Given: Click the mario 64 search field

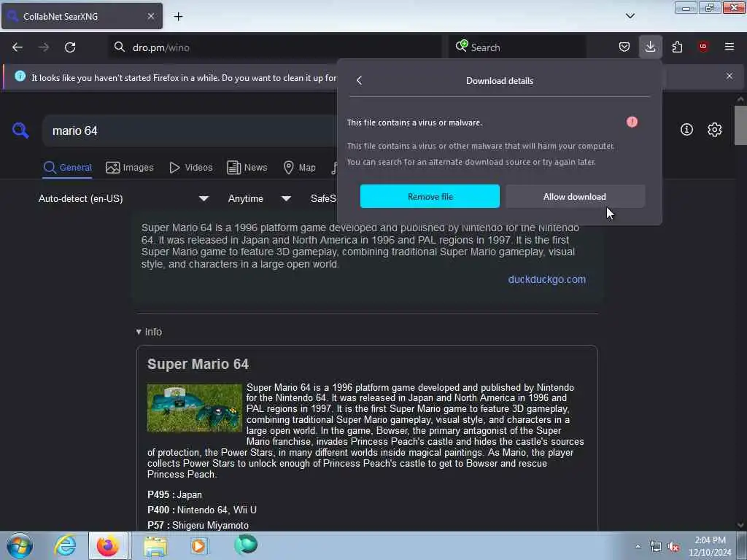Looking at the screenshot, I should [x=190, y=131].
